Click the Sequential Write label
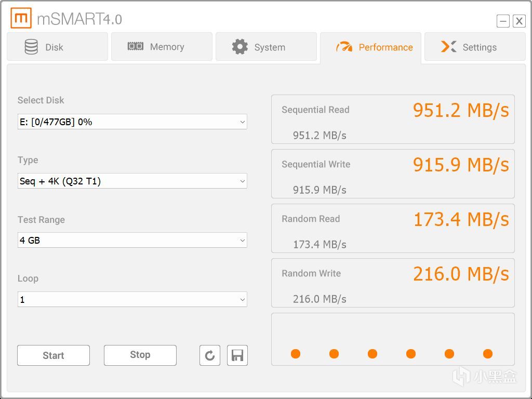Viewport: 532px width, 399px height. [x=316, y=164]
